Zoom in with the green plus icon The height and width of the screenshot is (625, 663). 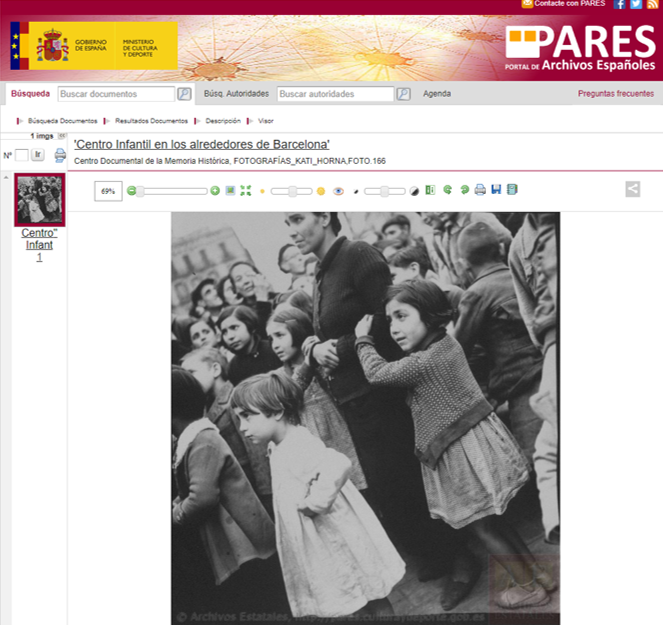click(x=215, y=191)
